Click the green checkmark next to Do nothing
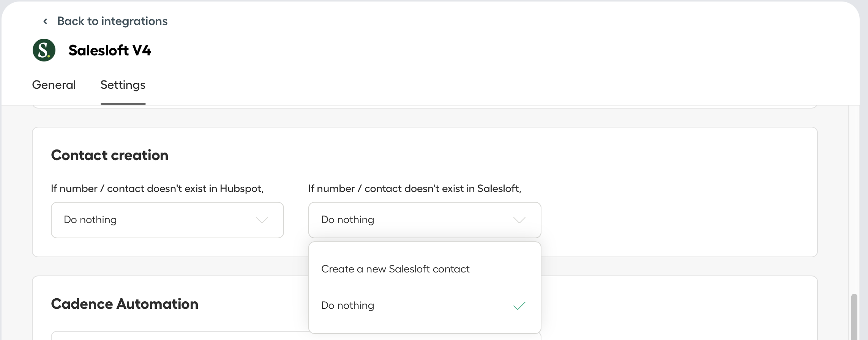The height and width of the screenshot is (340, 868). [x=519, y=305]
